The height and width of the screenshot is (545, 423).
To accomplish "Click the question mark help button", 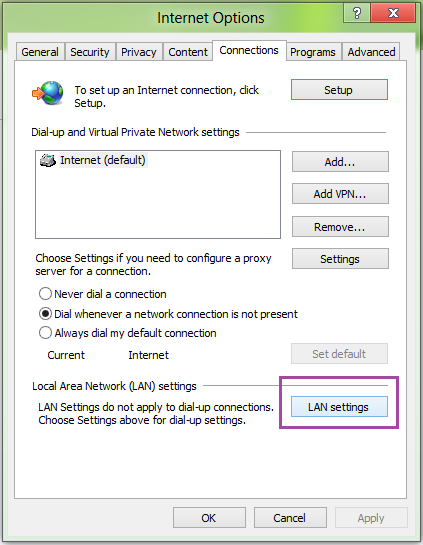I will (x=357, y=14).
